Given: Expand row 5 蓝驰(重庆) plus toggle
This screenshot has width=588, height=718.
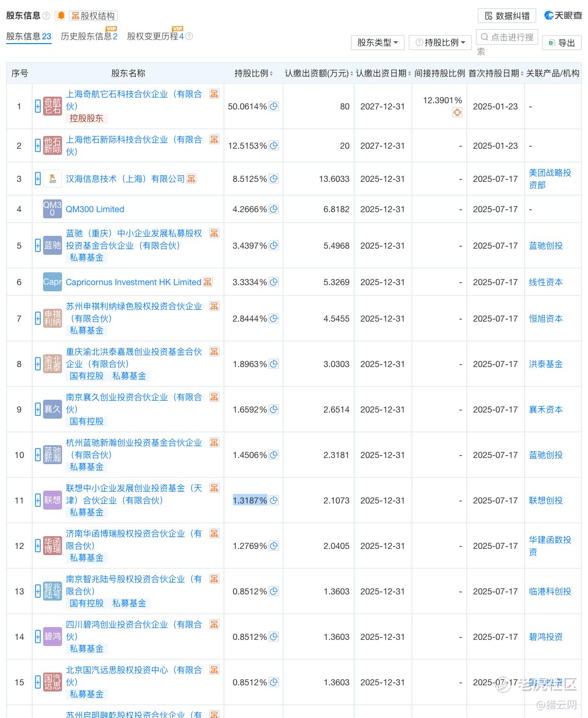Looking at the screenshot, I should pos(38,246).
